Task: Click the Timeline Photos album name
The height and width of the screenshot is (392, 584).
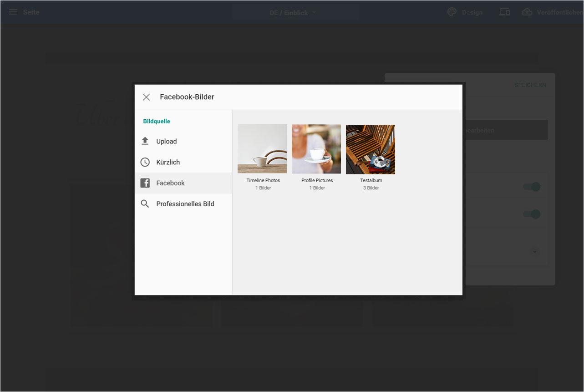Action: point(263,180)
